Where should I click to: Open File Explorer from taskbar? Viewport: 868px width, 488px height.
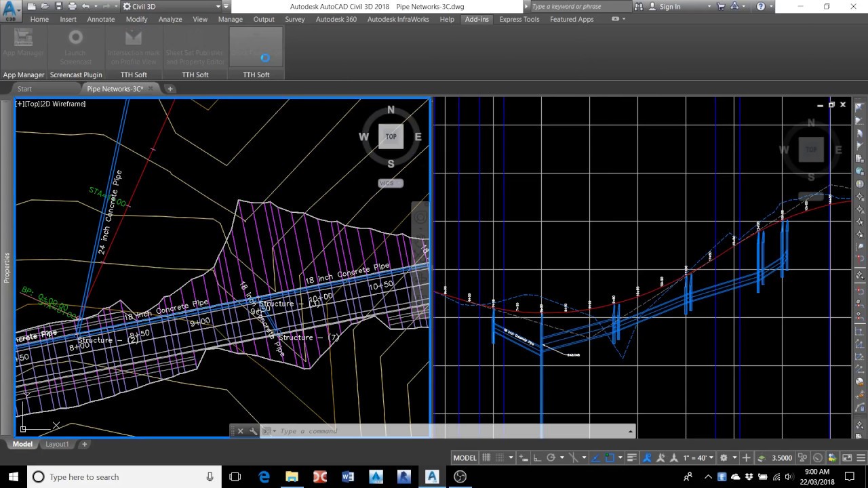click(x=292, y=476)
